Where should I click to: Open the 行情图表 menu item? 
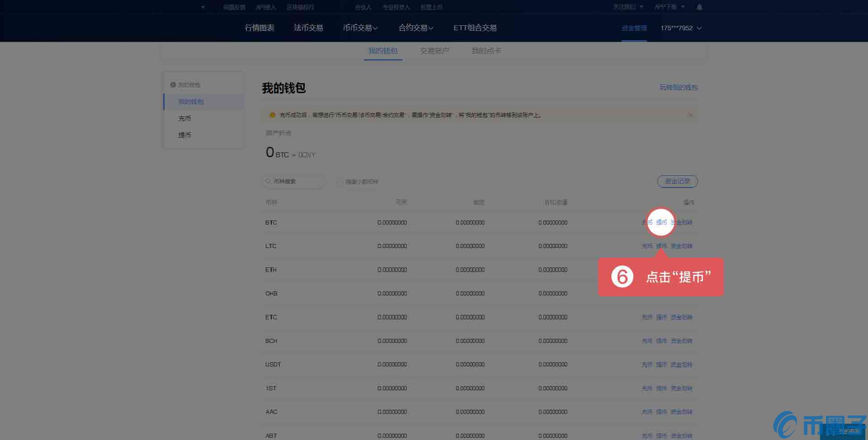259,28
